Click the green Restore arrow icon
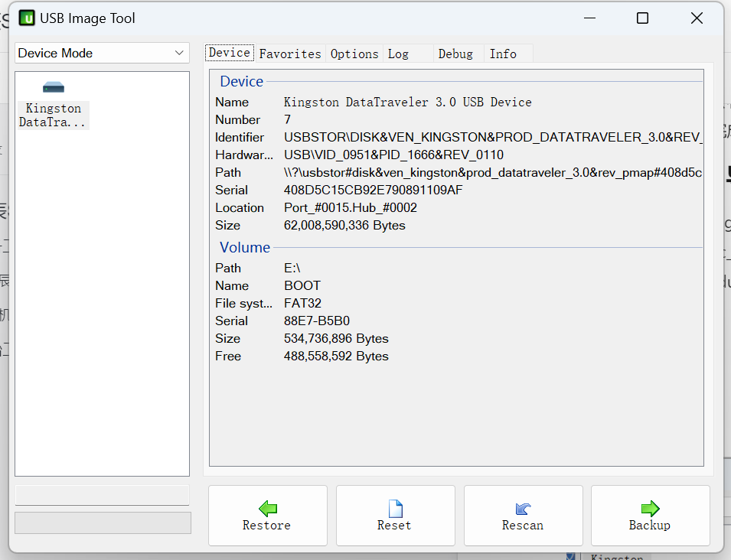The width and height of the screenshot is (731, 560). 267,508
